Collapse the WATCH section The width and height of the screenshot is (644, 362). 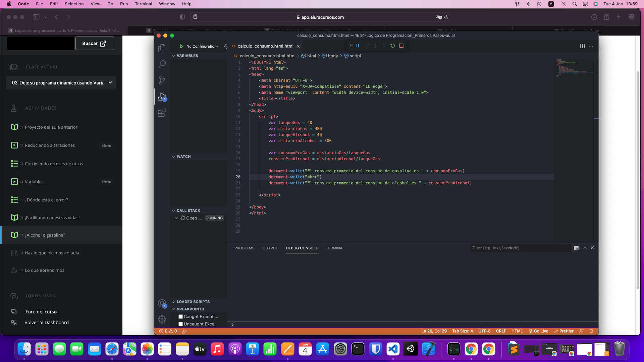click(x=183, y=157)
